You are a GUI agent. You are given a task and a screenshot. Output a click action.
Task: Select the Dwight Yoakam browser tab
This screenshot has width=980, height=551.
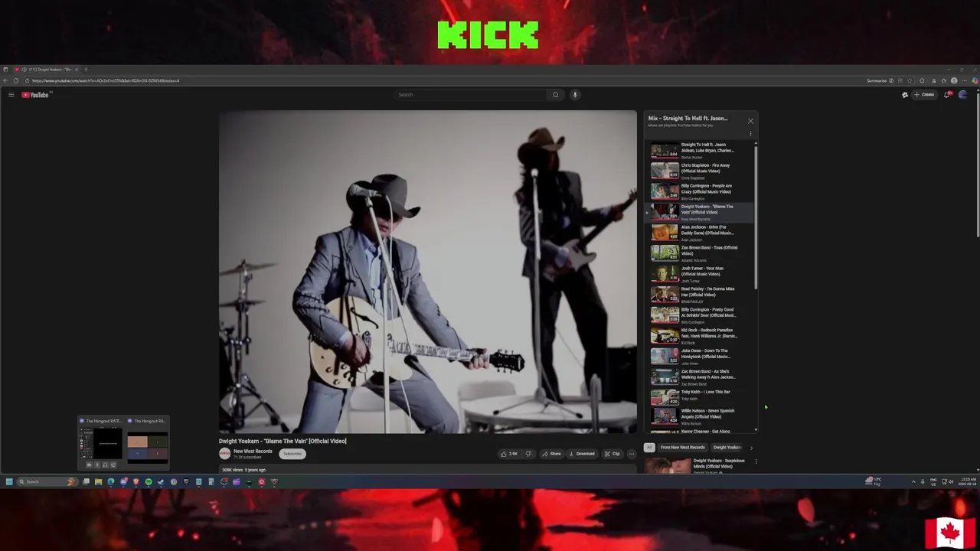(x=47, y=70)
